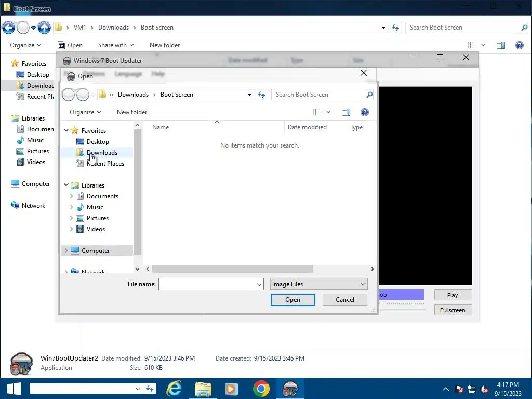Open explorer view options icon
Viewport: 532px width, 399px height.
472,45
